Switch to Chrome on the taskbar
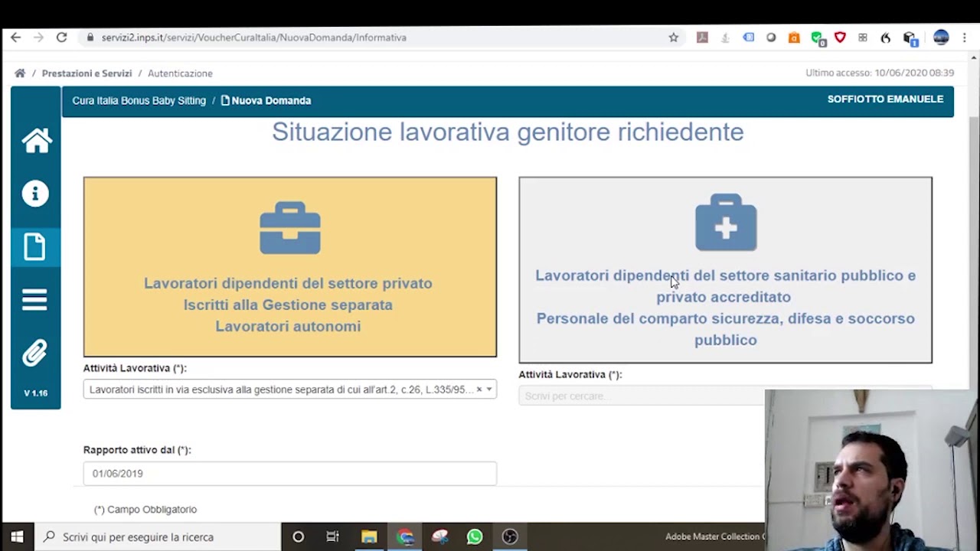The width and height of the screenshot is (980, 551). tap(405, 537)
